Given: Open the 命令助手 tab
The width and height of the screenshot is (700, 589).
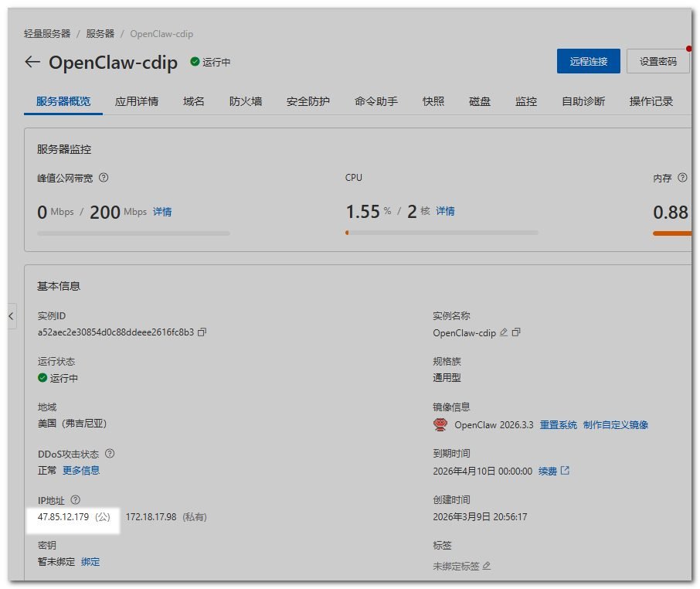Looking at the screenshot, I should pyautogui.click(x=376, y=101).
